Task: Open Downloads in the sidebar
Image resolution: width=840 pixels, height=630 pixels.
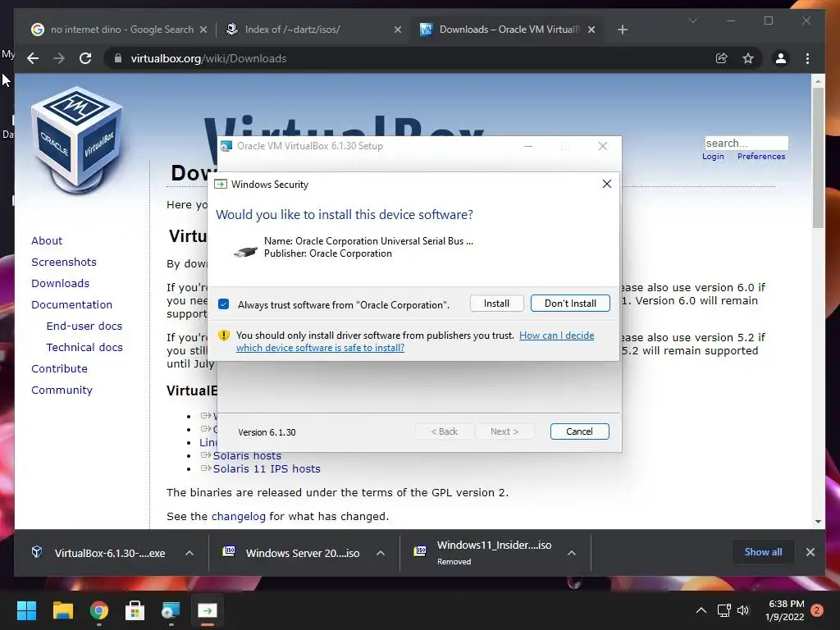Action: coord(60,283)
